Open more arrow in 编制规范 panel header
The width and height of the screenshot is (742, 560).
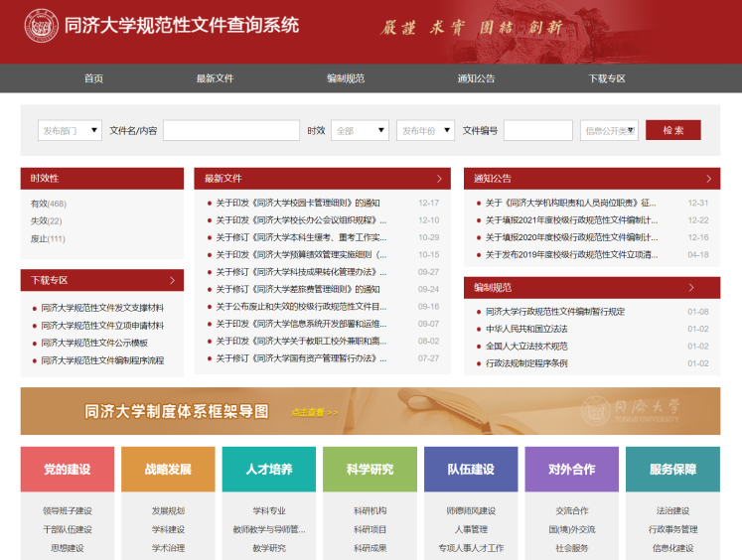click(691, 288)
